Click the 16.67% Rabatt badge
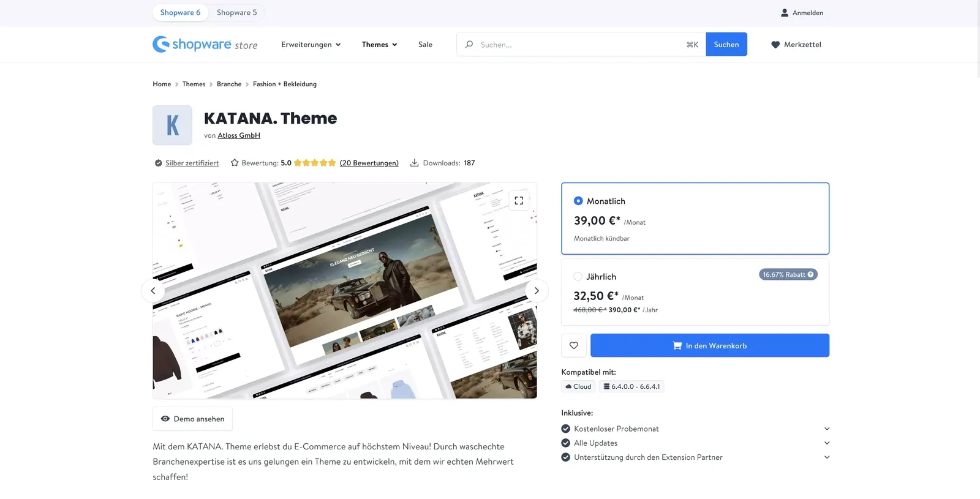Viewport: 980px width, 499px height. click(788, 275)
